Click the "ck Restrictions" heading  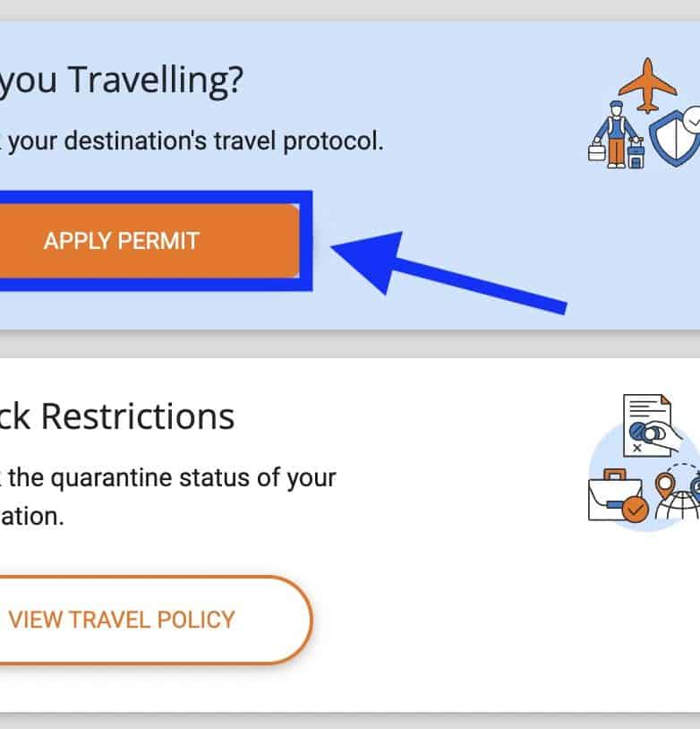(116, 416)
